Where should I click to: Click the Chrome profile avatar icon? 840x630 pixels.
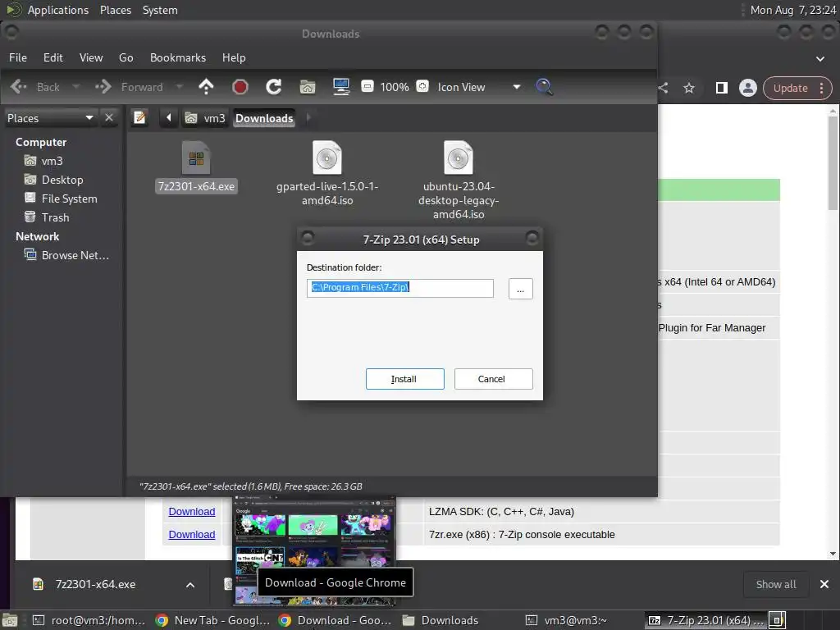pos(748,88)
